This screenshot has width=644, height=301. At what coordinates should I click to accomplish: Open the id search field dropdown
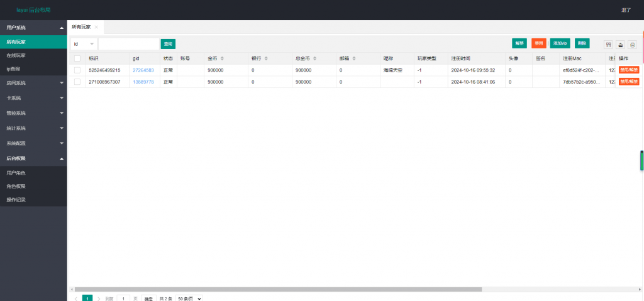coord(84,44)
